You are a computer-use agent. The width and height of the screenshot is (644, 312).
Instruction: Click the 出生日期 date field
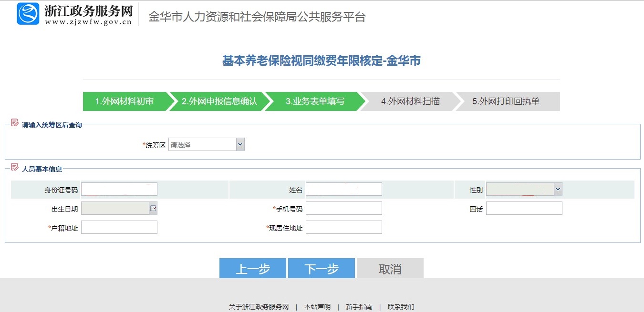click(x=115, y=208)
